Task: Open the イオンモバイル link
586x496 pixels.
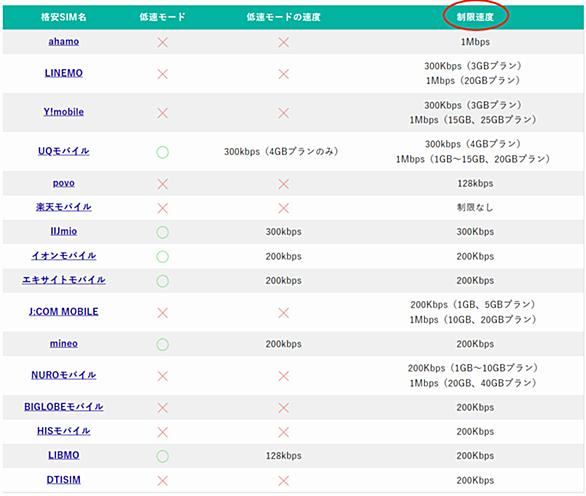Action: (x=64, y=256)
